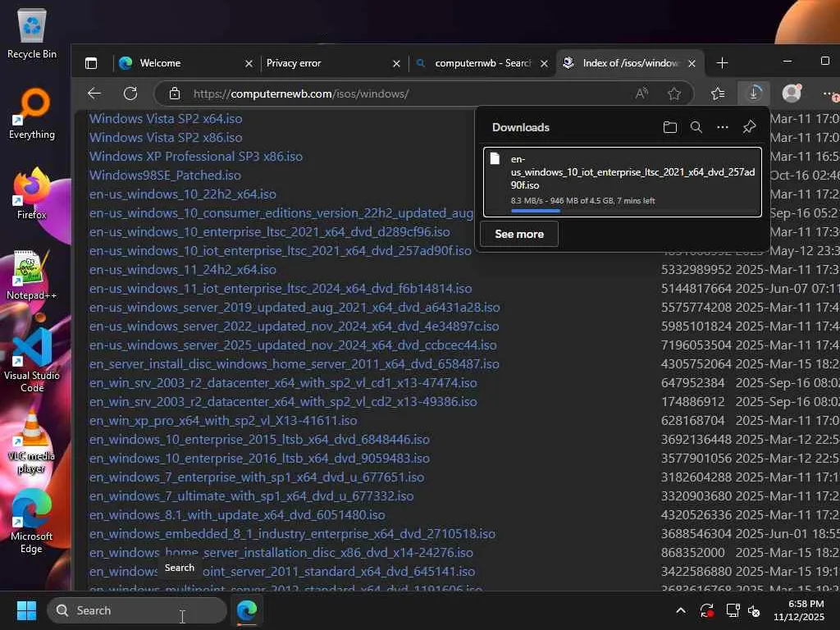View site information via the lock icon

pyautogui.click(x=175, y=94)
